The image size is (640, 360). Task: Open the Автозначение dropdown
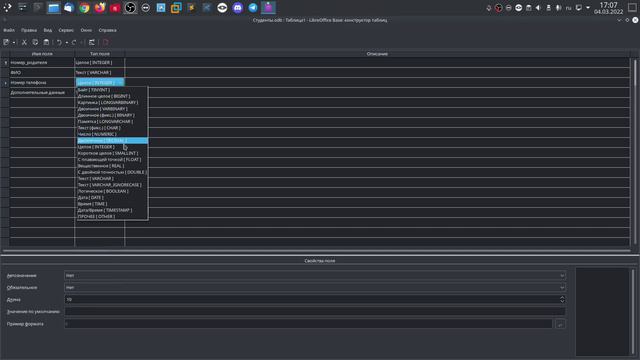click(x=315, y=276)
